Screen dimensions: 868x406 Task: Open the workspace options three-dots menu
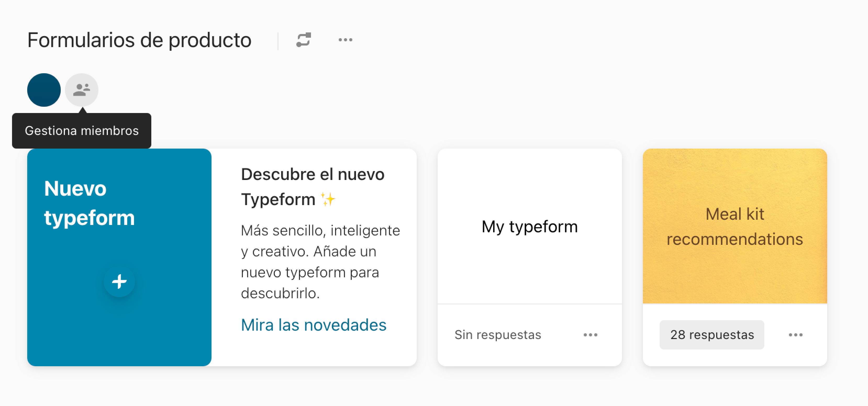pyautogui.click(x=345, y=40)
